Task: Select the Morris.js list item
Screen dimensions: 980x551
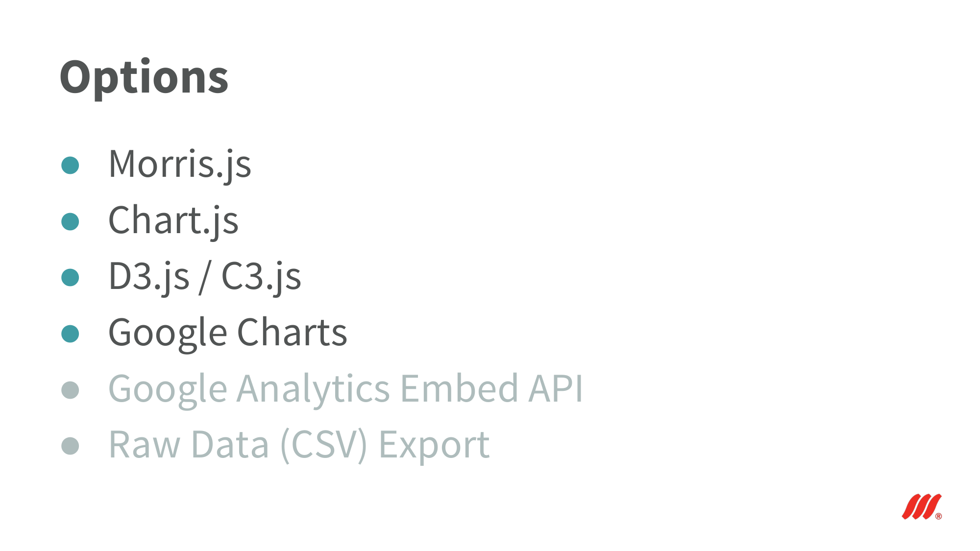Action: [180, 166]
